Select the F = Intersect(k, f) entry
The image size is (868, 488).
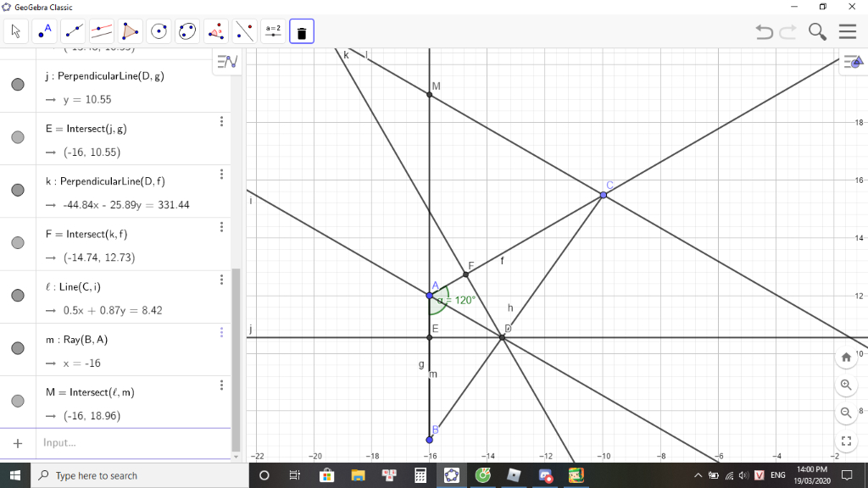click(x=86, y=234)
